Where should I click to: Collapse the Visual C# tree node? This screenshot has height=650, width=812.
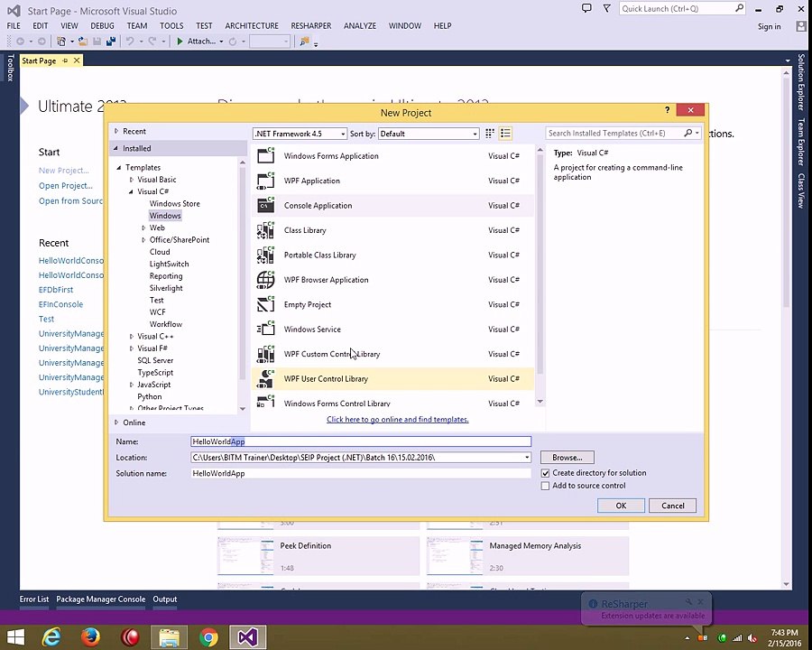pyautogui.click(x=131, y=191)
